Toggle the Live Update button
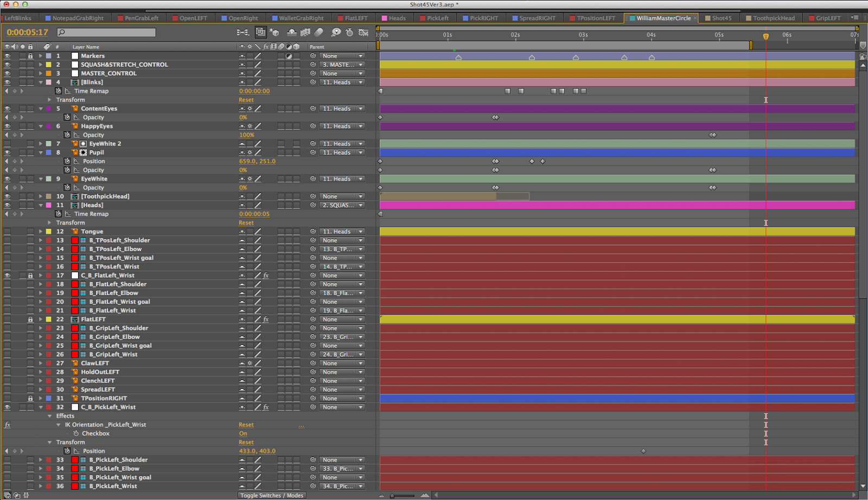 260,33
